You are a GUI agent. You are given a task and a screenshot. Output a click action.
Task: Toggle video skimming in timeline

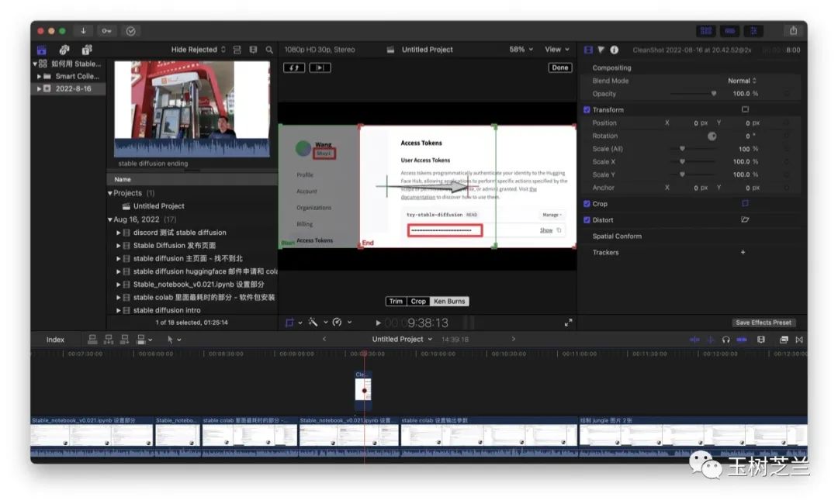click(694, 340)
